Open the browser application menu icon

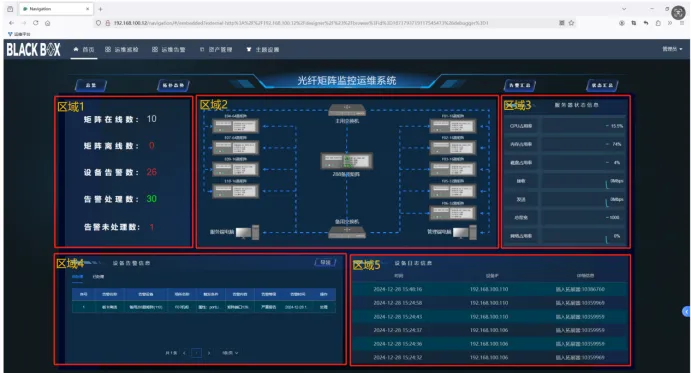pyautogui.click(x=682, y=23)
